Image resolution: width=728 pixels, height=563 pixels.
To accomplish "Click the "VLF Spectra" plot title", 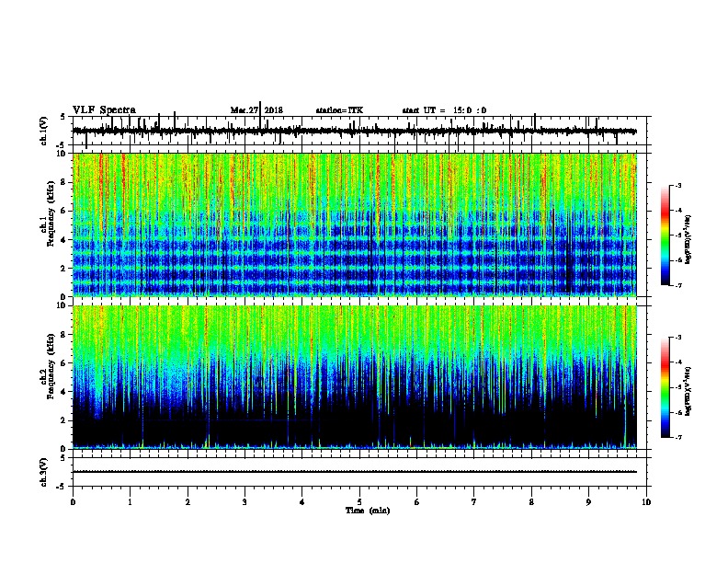I will point(104,110).
